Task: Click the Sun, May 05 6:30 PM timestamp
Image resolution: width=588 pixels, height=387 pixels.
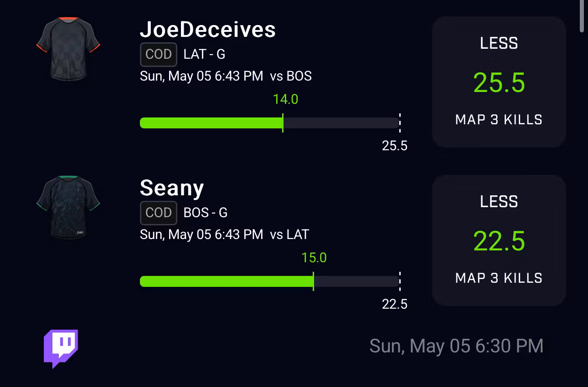Action: coord(456,346)
